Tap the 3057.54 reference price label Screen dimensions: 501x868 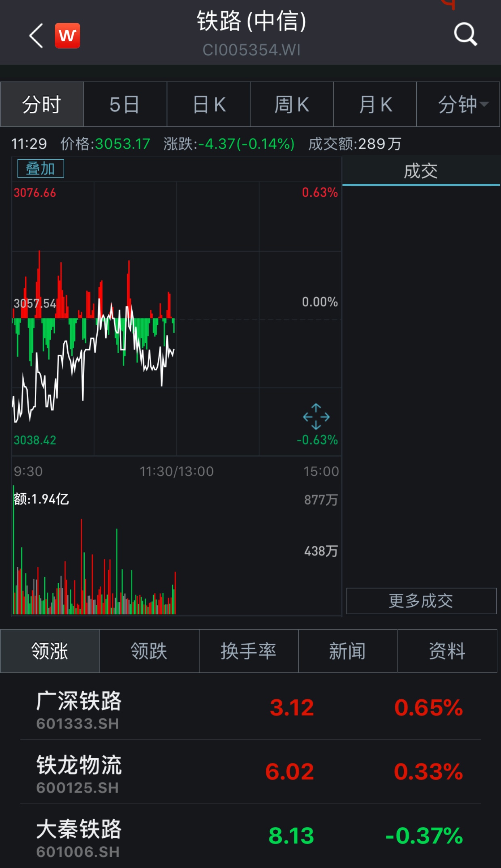point(35,303)
